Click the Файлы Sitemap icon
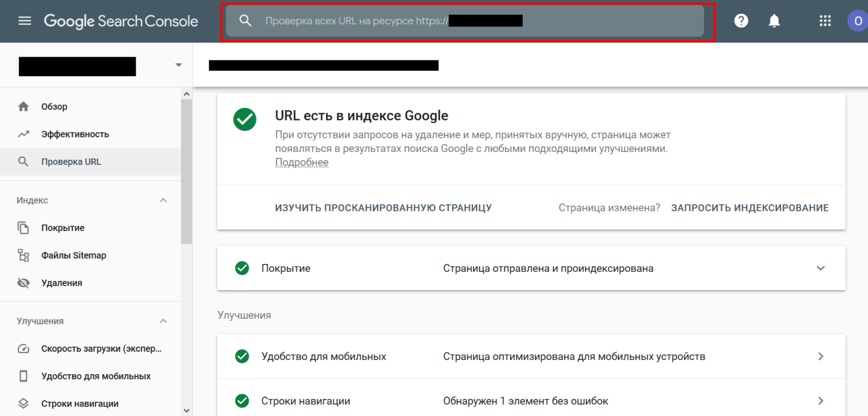The width and height of the screenshot is (868, 416). tap(23, 255)
